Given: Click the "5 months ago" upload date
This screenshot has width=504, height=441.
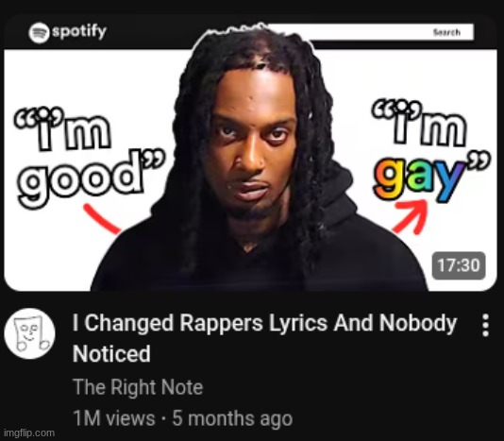Looking at the screenshot, I should [232, 418].
